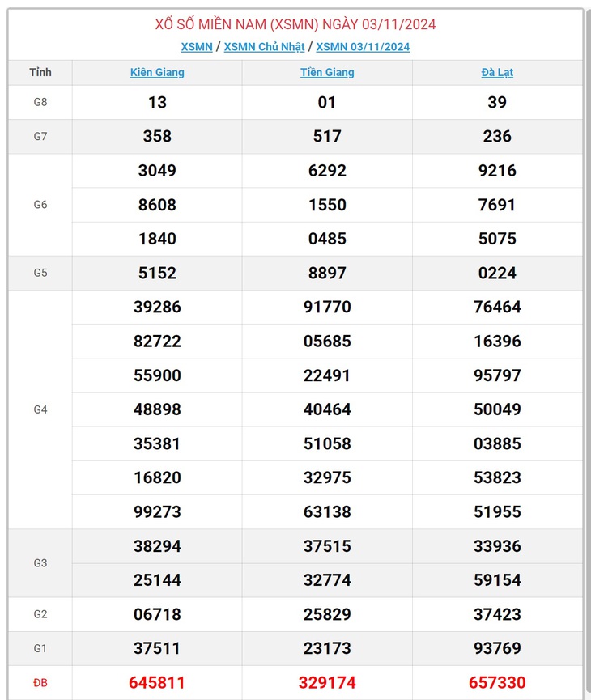Viewport: 591px width, 700px height.
Task: Open the XSMN breadcrumb link
Action: click(197, 47)
